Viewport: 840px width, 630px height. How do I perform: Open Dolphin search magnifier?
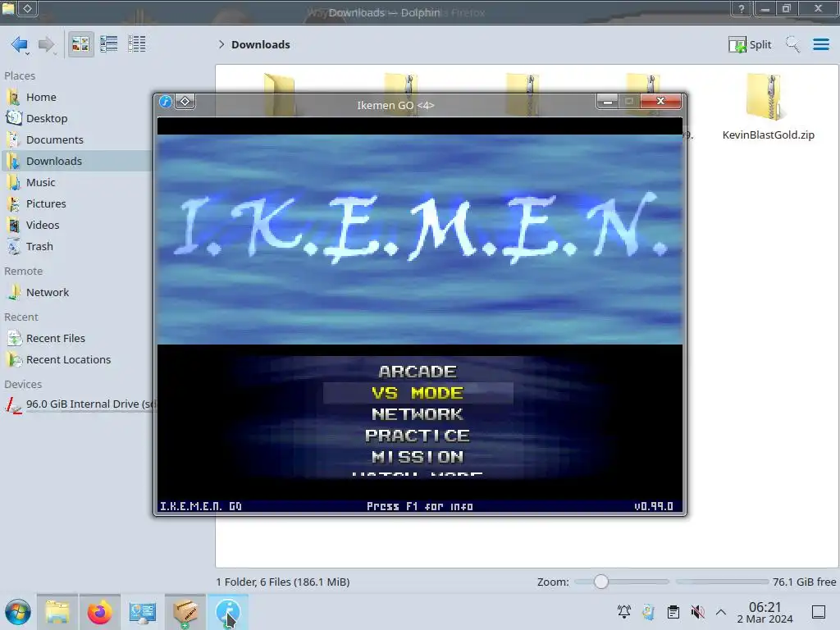pos(793,44)
